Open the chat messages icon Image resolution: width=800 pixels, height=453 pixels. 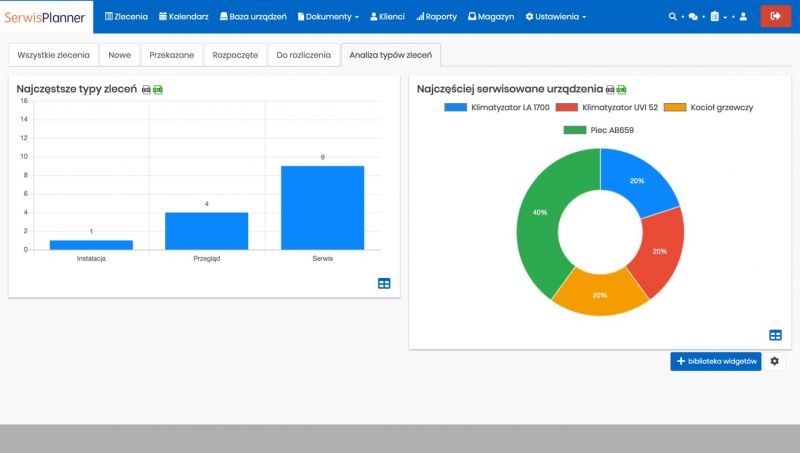click(x=693, y=16)
